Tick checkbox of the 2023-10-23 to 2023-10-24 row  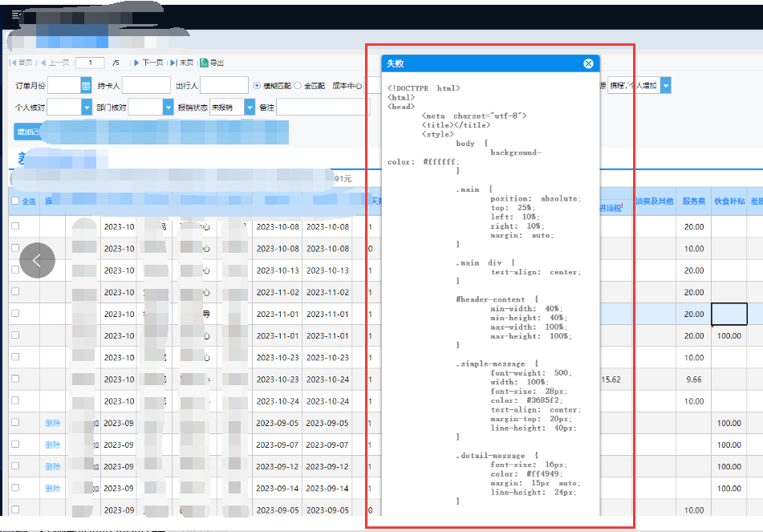tap(15, 379)
